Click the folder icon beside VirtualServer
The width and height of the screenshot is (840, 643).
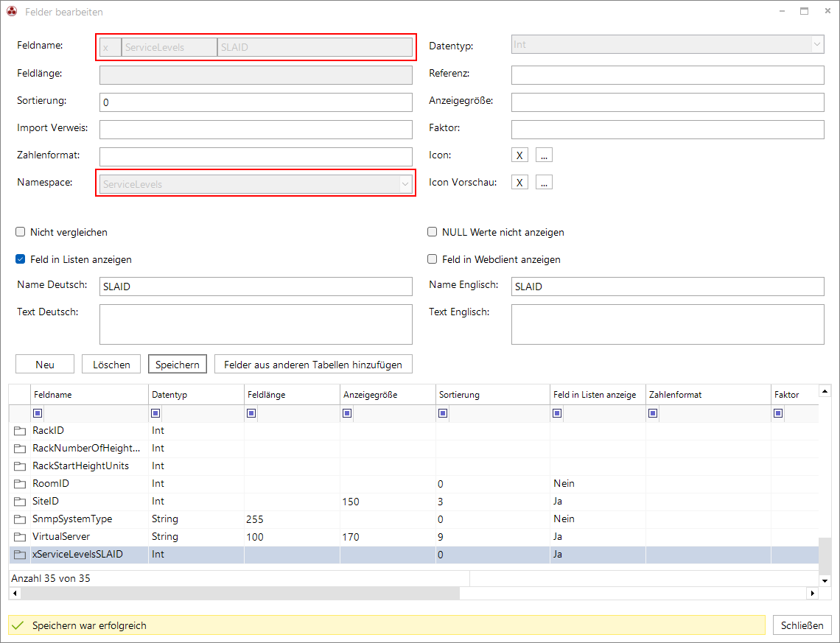[x=20, y=536]
